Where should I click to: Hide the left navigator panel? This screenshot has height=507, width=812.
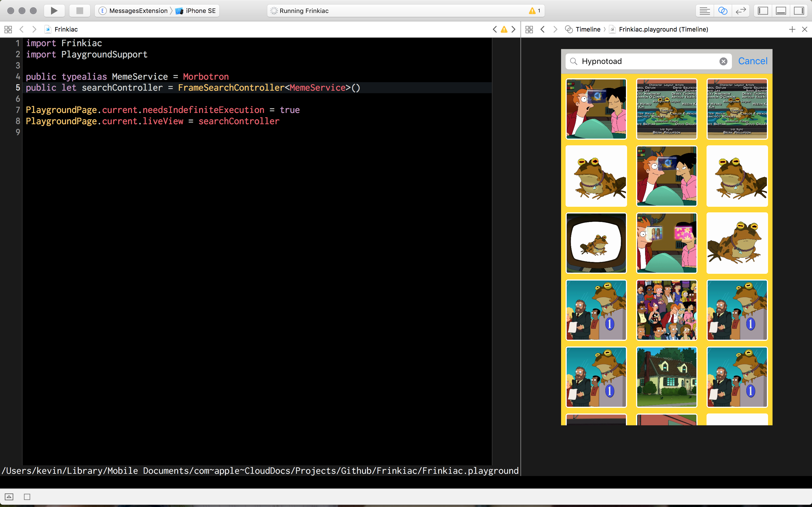pos(763,10)
